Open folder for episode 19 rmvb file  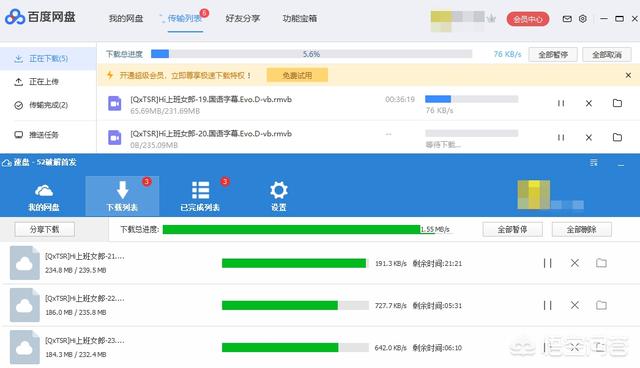coord(617,103)
